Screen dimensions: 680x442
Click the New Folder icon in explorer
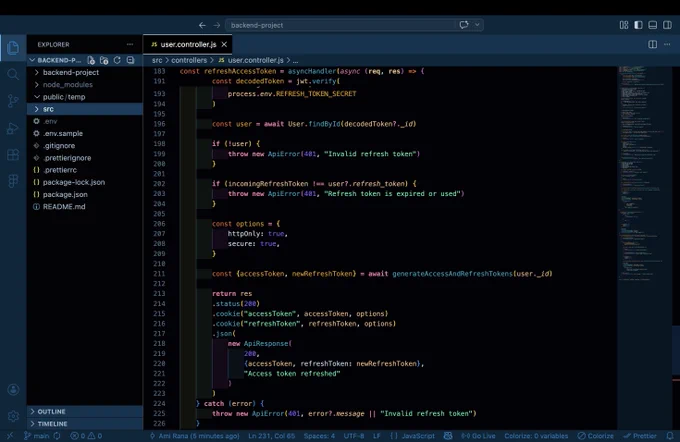[104, 60]
